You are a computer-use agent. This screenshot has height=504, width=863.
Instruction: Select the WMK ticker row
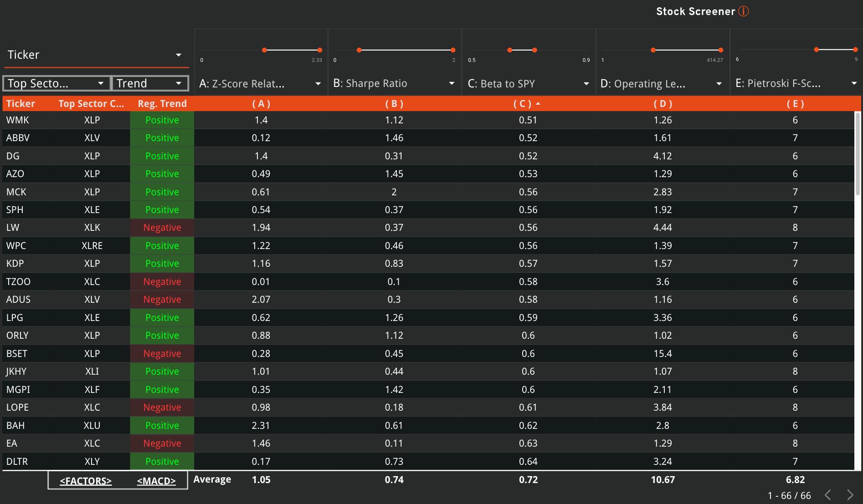428,120
